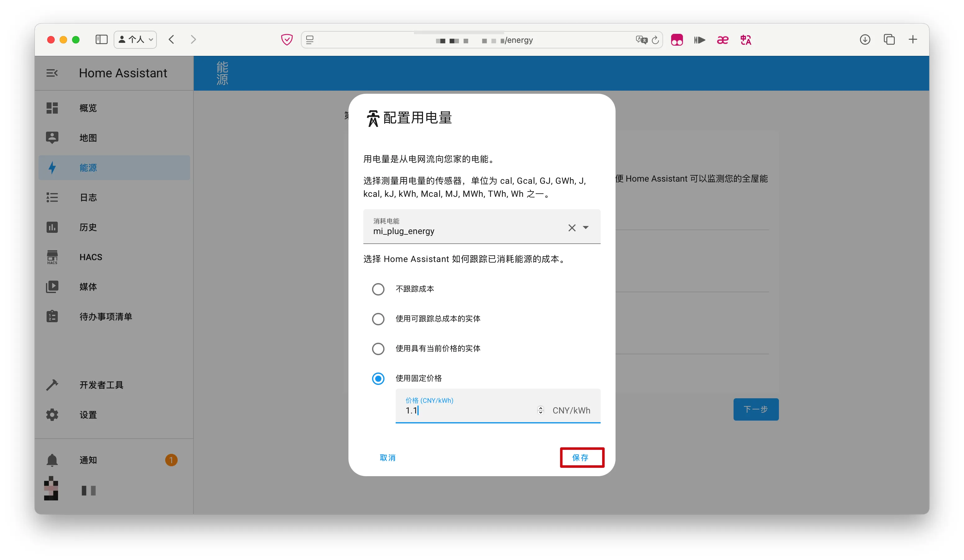Open the 媒体 media player icon
The image size is (964, 560).
[x=52, y=287]
